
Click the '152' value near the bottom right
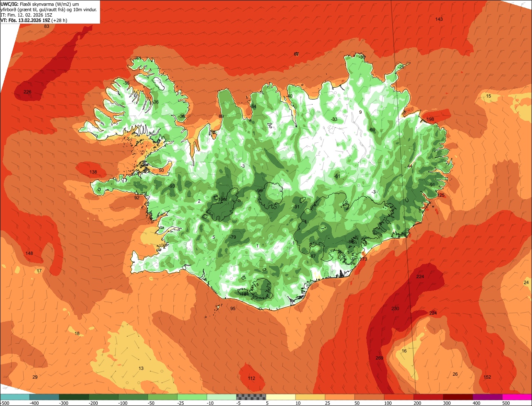488,377
